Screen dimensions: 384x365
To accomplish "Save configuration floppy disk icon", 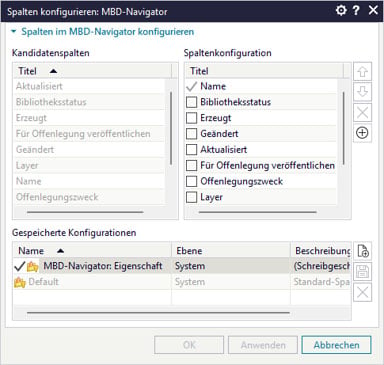I will pos(362,272).
